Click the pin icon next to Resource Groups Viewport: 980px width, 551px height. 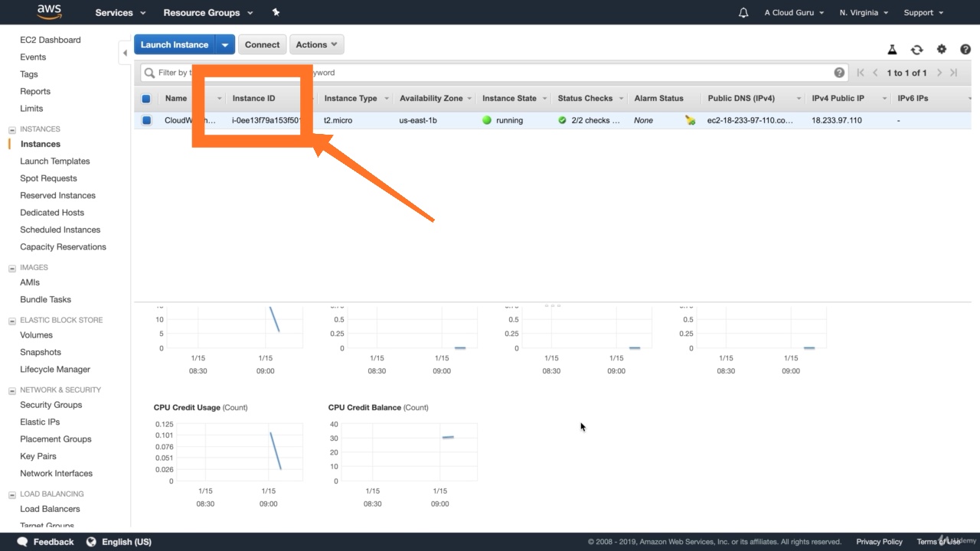276,12
